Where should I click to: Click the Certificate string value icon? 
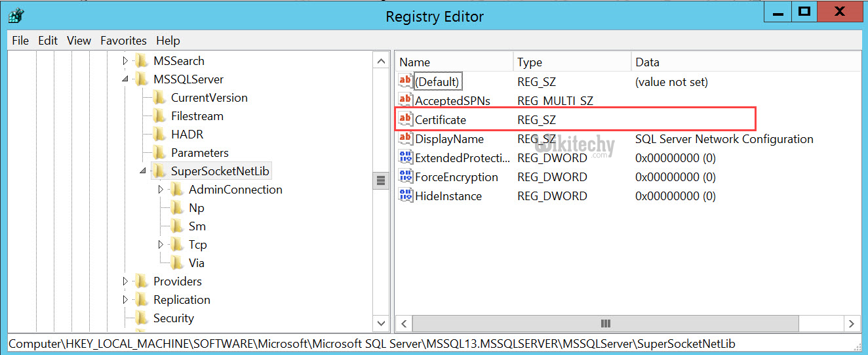pos(406,119)
